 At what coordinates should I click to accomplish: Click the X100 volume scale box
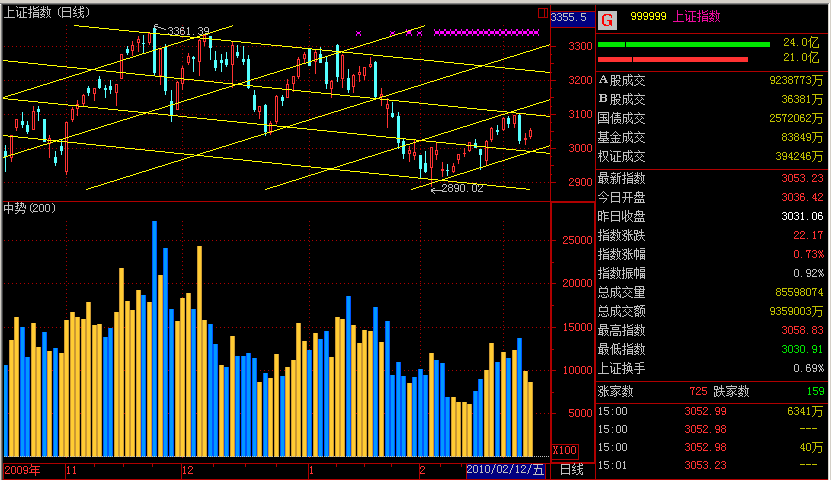564,450
